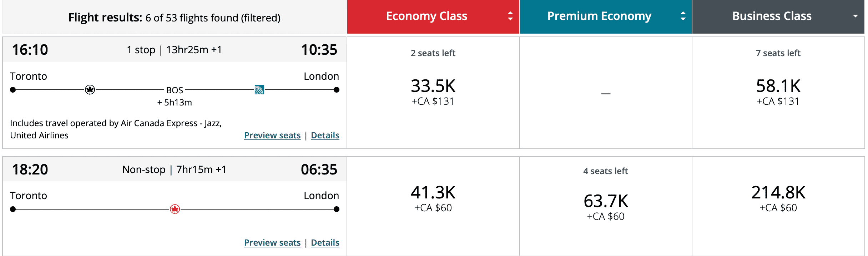Select the Business Class column header
Viewport: 868px width, 256px height.
tap(772, 16)
